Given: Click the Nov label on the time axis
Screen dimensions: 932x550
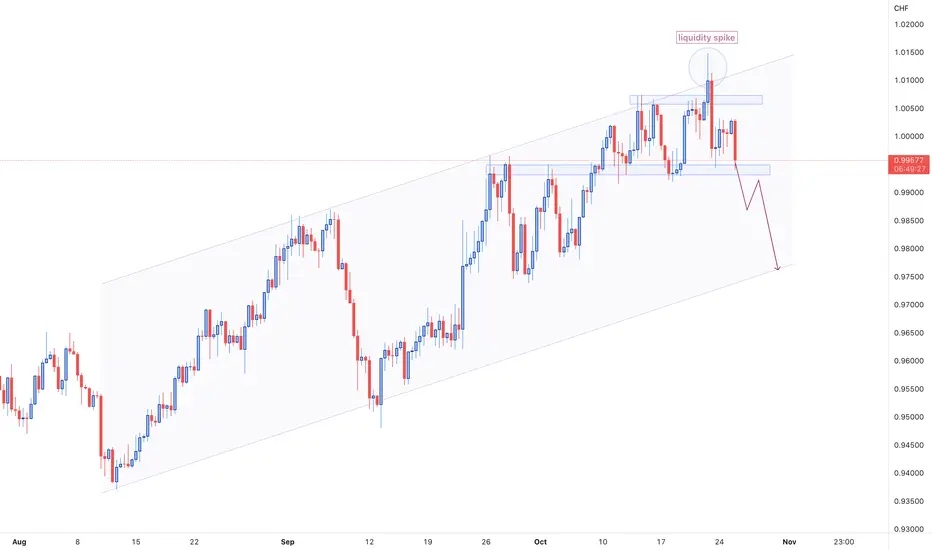Looking at the screenshot, I should point(789,542).
